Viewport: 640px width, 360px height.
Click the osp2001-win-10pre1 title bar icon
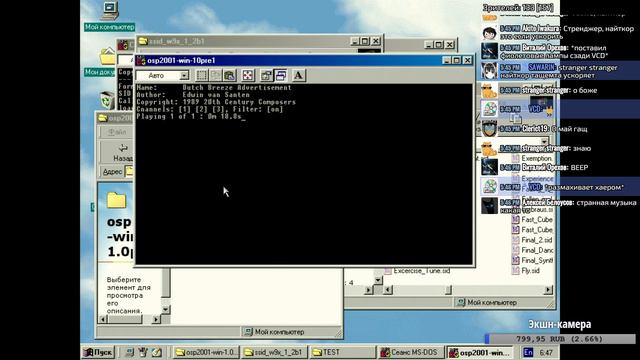141,60
